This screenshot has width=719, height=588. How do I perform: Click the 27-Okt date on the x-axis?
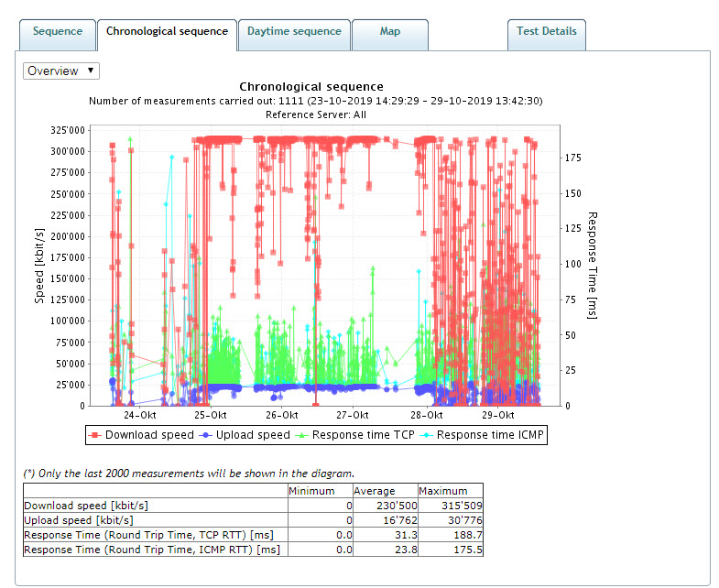[x=353, y=415]
